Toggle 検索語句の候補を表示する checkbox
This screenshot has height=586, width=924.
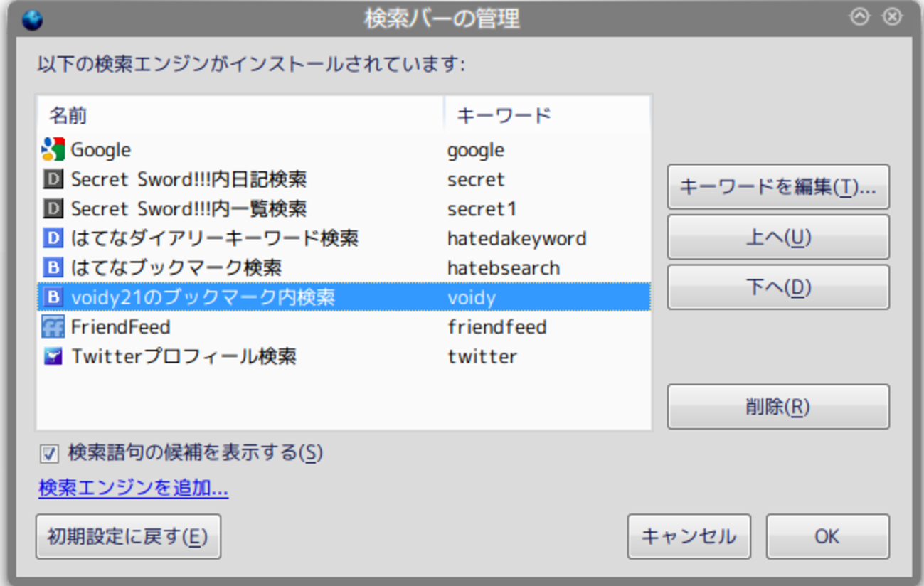point(49,454)
